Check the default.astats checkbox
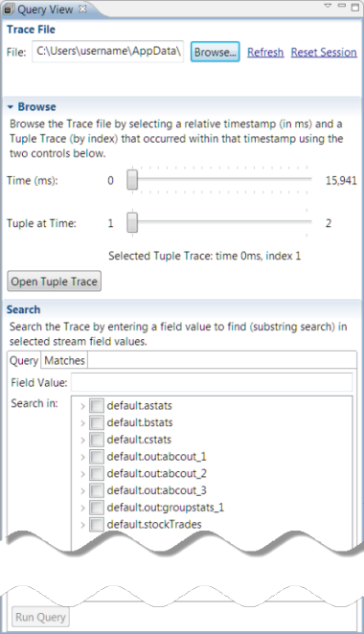 tap(96, 405)
